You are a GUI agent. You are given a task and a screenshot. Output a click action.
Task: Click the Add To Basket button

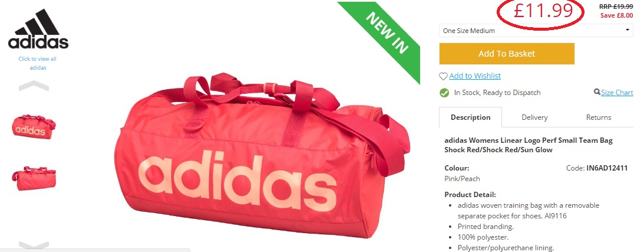coord(507,54)
